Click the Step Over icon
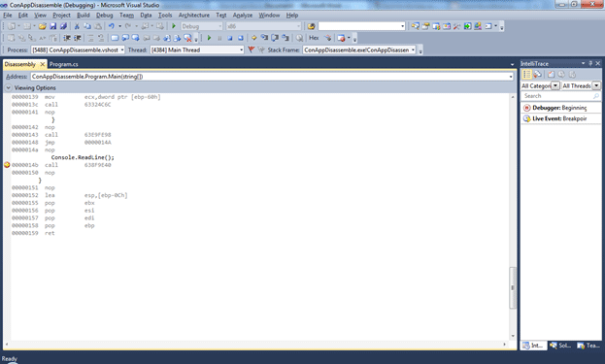605x364 pixels. [x=275, y=38]
